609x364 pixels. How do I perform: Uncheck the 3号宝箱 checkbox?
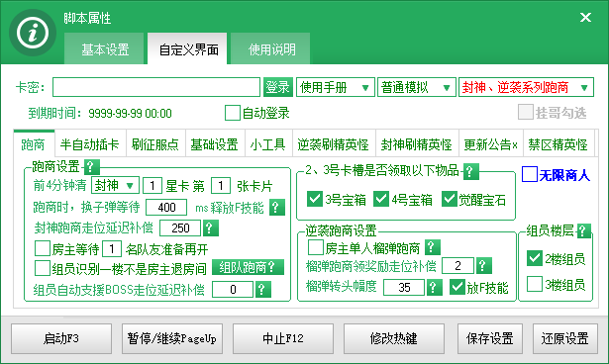pyautogui.click(x=314, y=199)
